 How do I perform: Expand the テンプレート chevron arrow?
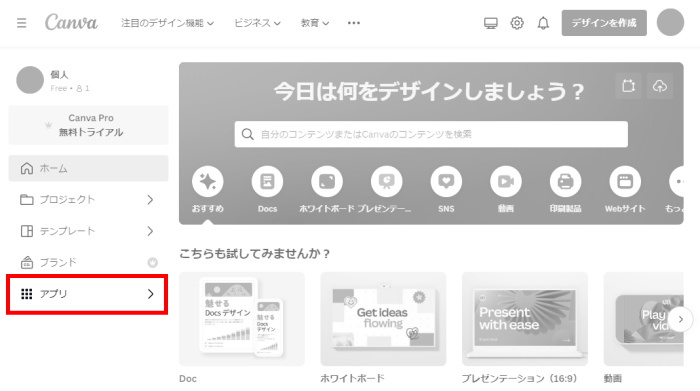point(150,231)
